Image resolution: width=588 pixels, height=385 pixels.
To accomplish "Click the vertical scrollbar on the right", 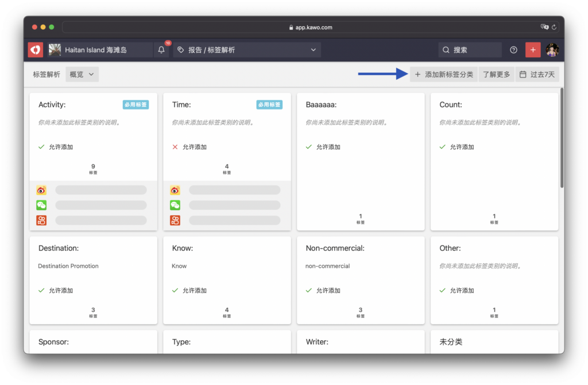I will point(562,138).
